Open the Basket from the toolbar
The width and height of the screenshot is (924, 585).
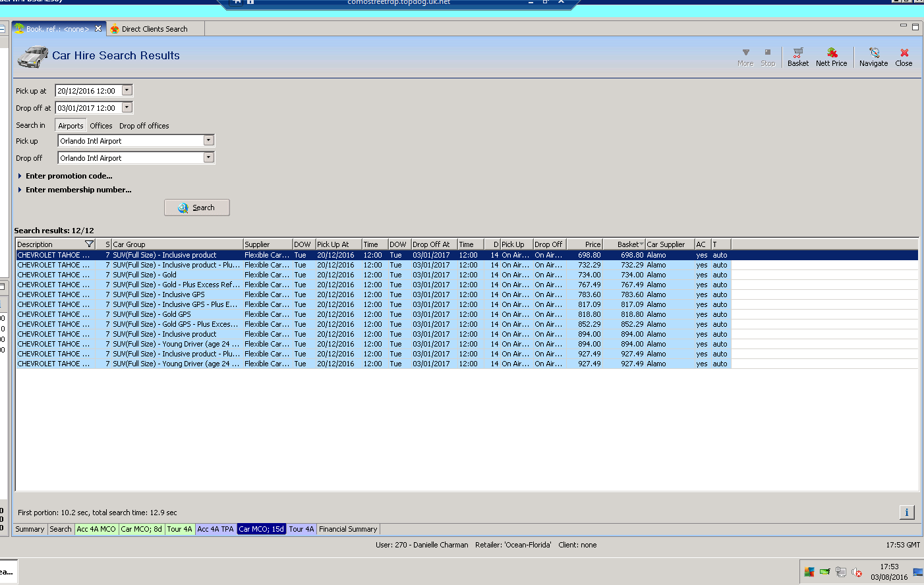pos(797,57)
